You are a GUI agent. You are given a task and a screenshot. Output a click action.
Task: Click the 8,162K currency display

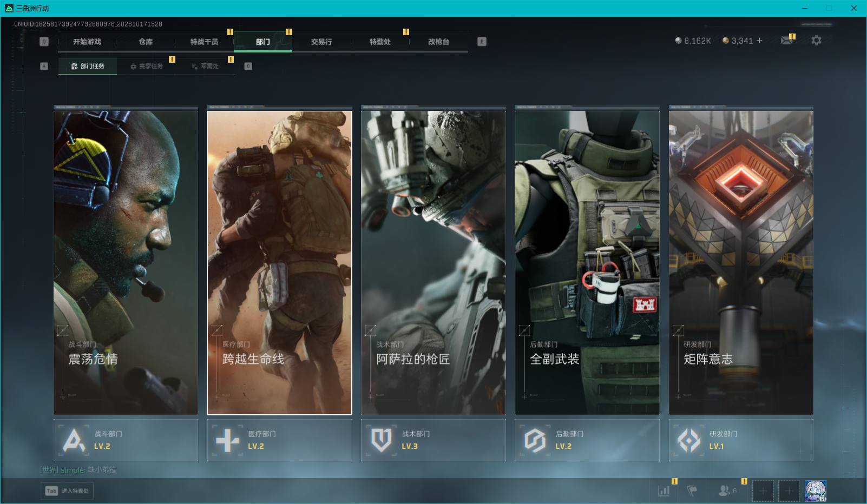tap(693, 41)
